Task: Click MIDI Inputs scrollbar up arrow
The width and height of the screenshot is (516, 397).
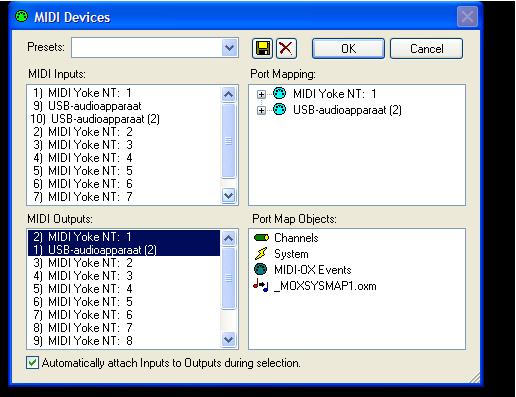Action: pyautogui.click(x=229, y=94)
